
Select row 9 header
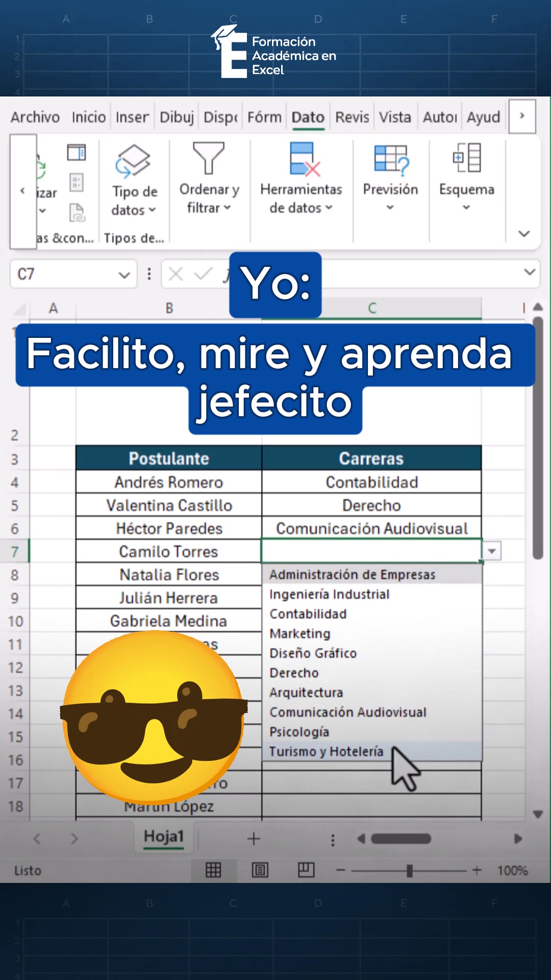pos(14,598)
